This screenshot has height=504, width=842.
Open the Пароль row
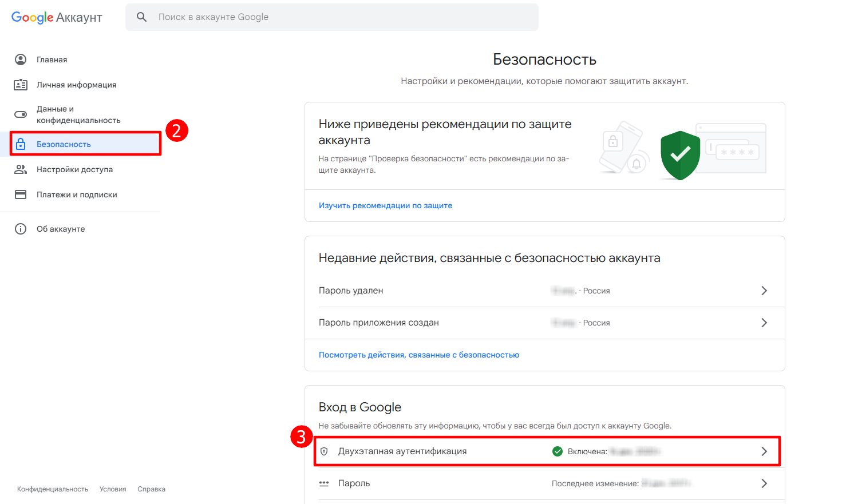tap(544, 483)
